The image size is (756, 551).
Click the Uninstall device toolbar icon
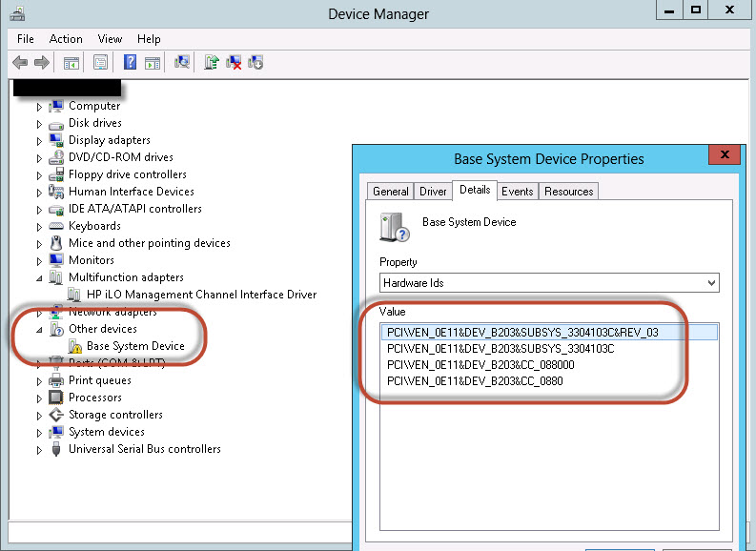(x=234, y=63)
